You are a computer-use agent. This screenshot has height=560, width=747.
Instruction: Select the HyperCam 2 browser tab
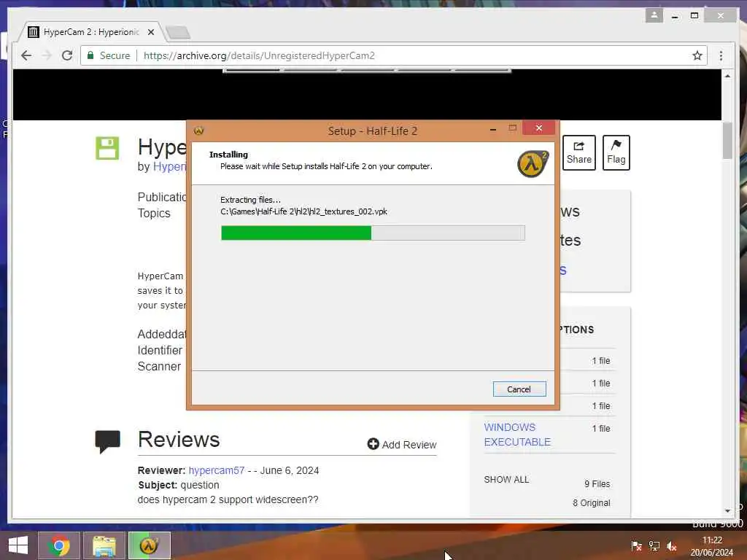(x=90, y=32)
